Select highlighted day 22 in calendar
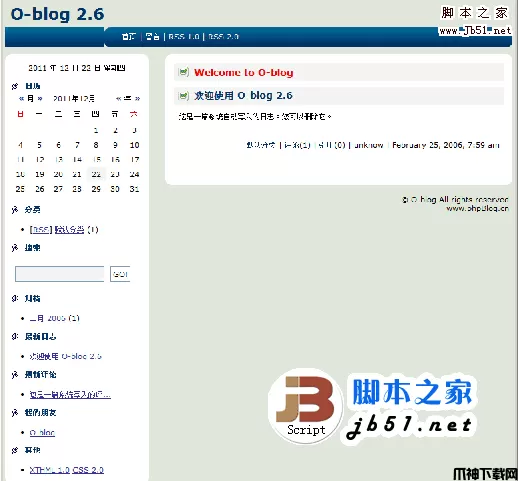518x481 pixels. [96, 174]
